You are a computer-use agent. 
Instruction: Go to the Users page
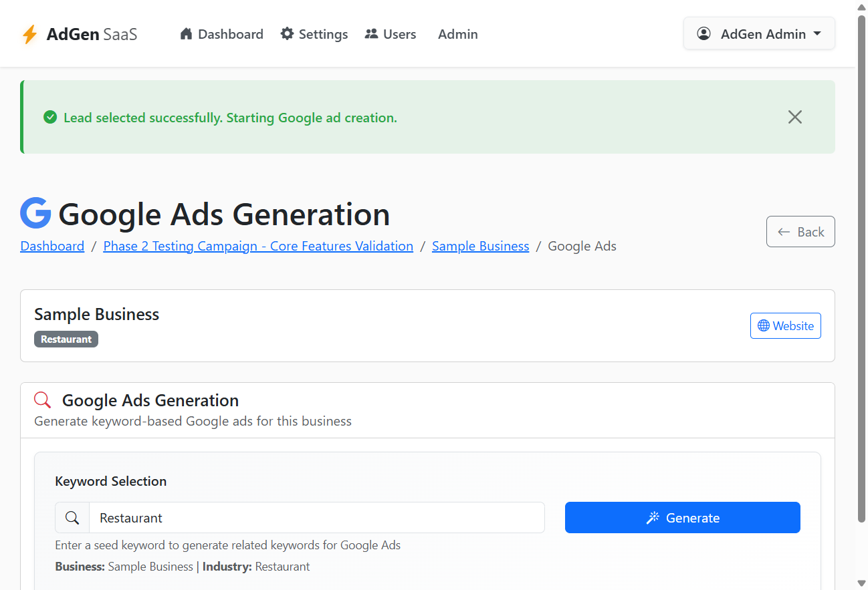click(x=391, y=34)
